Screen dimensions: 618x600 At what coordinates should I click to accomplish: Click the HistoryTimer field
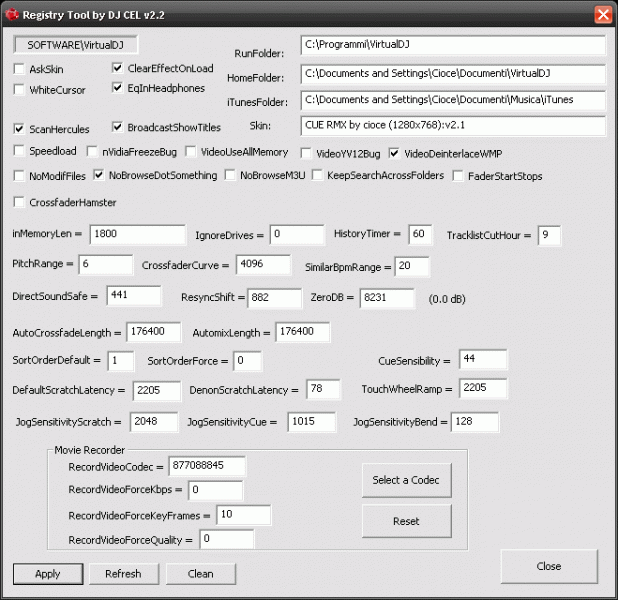click(420, 235)
